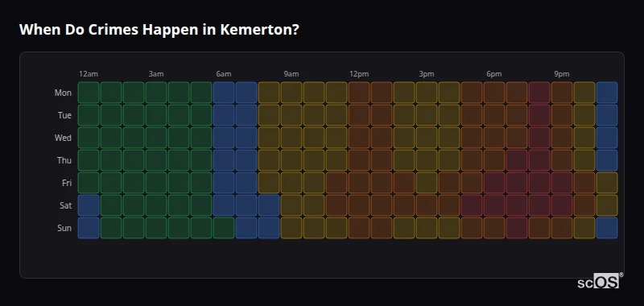Click the 3pm column label
Viewport: 644px width, 306px height.
[427, 74]
